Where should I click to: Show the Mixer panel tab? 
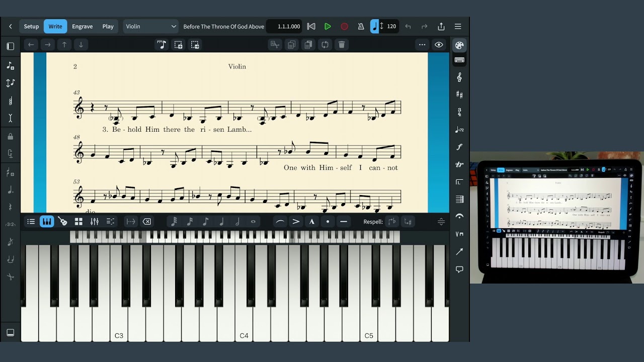pos(95,222)
